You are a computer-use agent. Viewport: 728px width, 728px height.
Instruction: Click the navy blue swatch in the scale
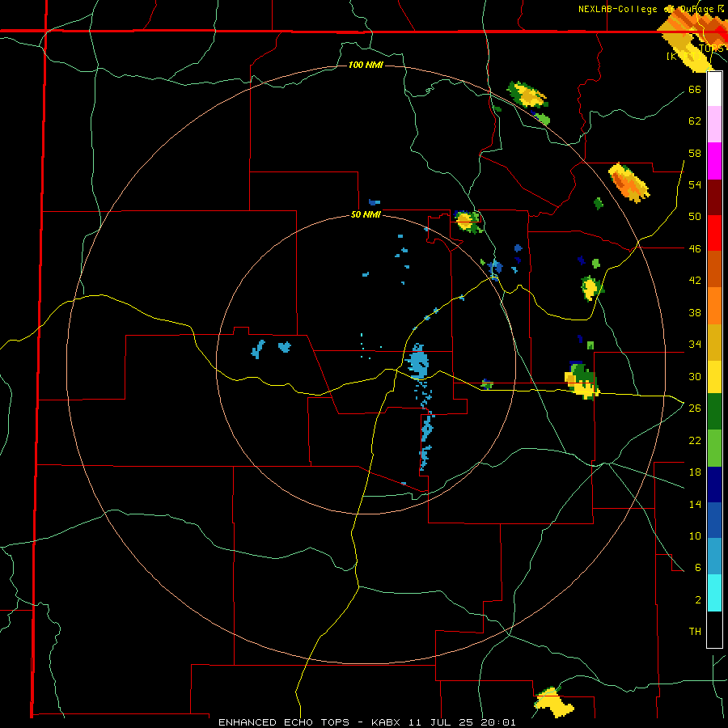(x=714, y=485)
